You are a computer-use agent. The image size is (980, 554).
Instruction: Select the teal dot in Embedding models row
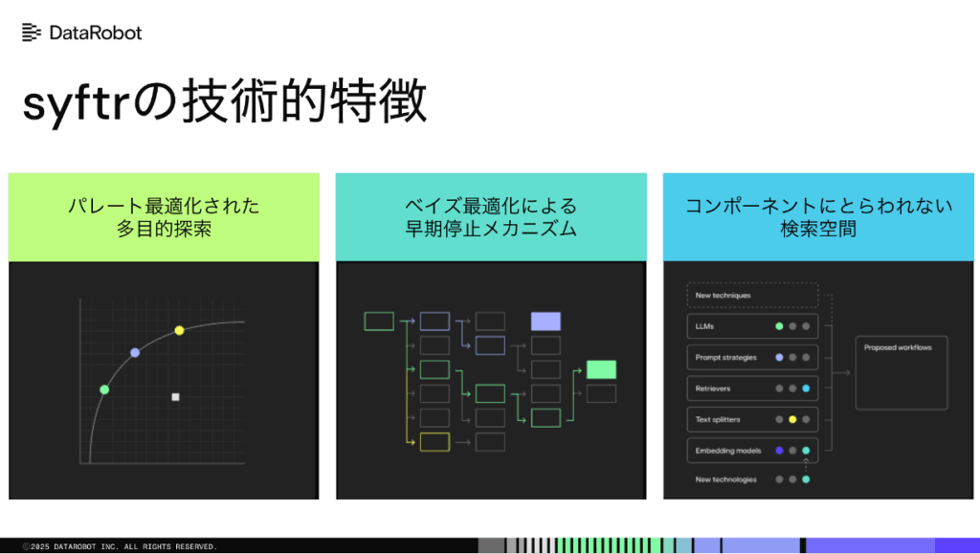point(806,451)
